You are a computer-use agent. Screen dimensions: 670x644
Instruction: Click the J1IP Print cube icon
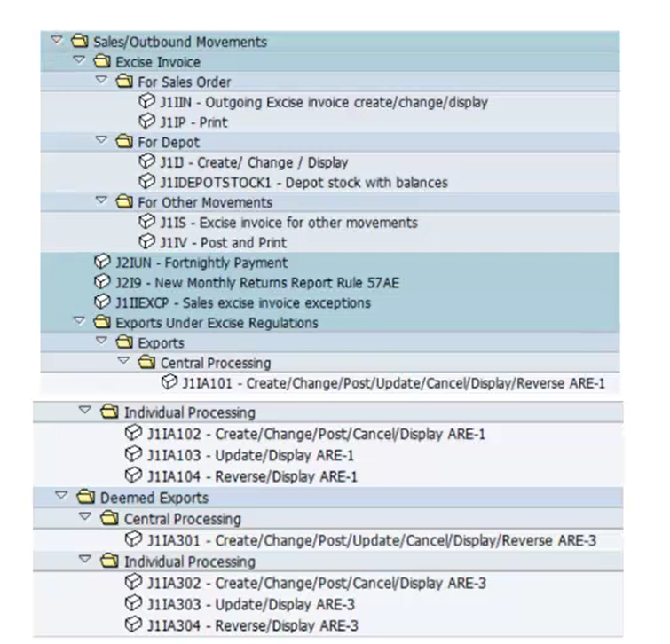point(146,122)
